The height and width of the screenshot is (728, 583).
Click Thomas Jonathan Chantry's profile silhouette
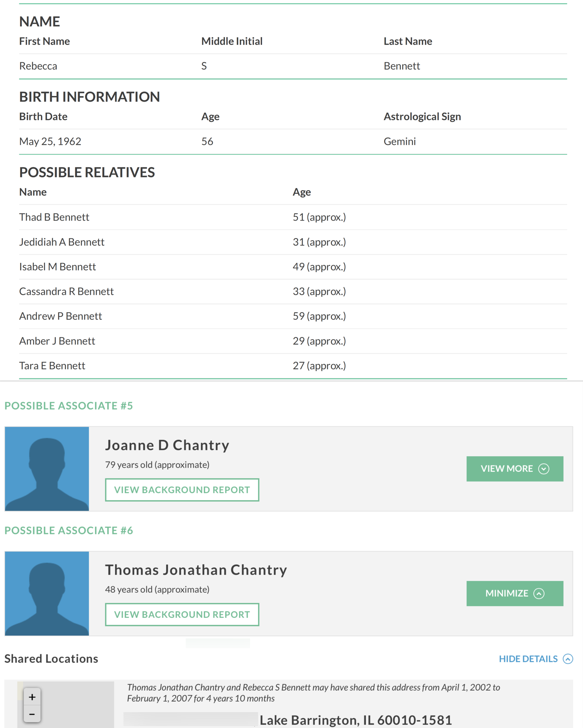click(47, 593)
